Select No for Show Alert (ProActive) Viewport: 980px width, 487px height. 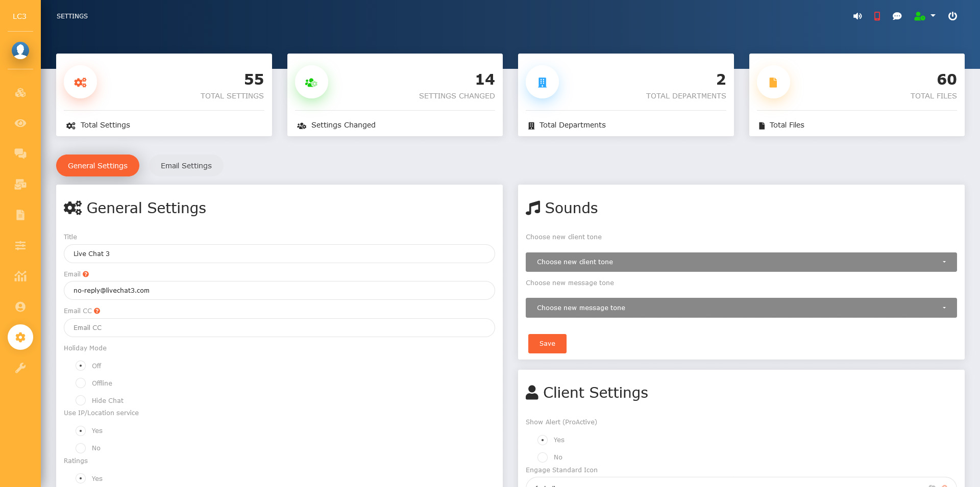(x=543, y=457)
